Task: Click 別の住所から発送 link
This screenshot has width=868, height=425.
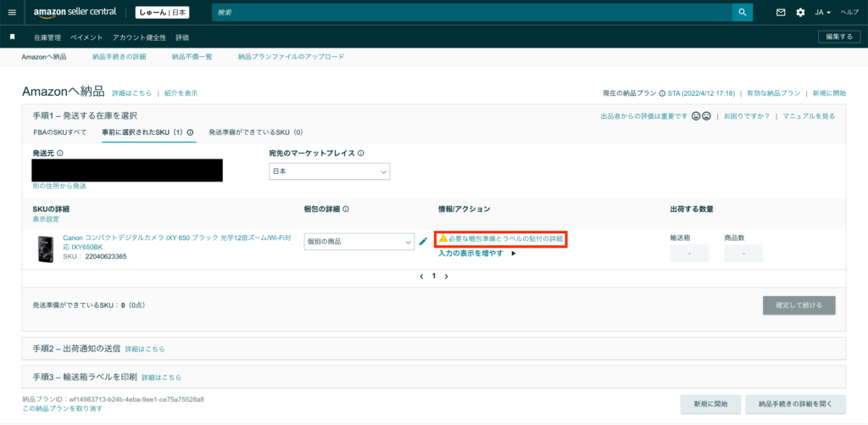Action: (x=59, y=186)
